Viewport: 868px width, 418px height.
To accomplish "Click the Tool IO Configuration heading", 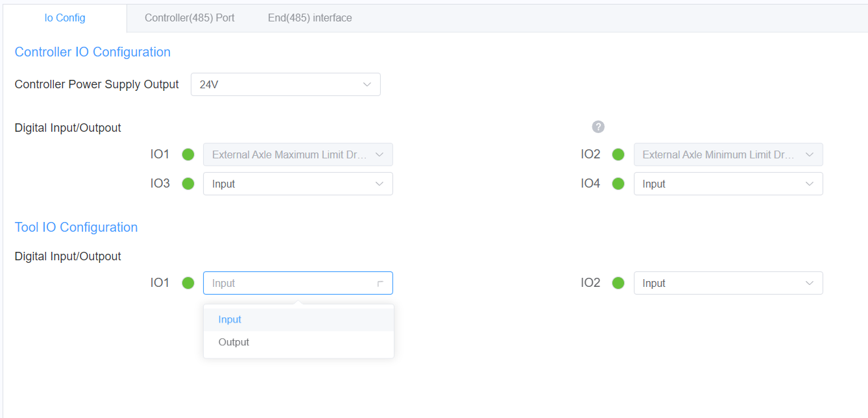I will 76,227.
